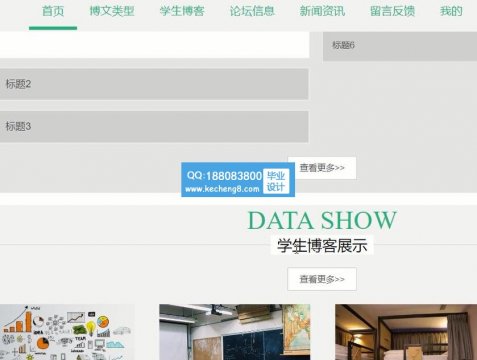477x360 pixels.
Task: Go to 博文类型 menu item
Action: tap(112, 11)
